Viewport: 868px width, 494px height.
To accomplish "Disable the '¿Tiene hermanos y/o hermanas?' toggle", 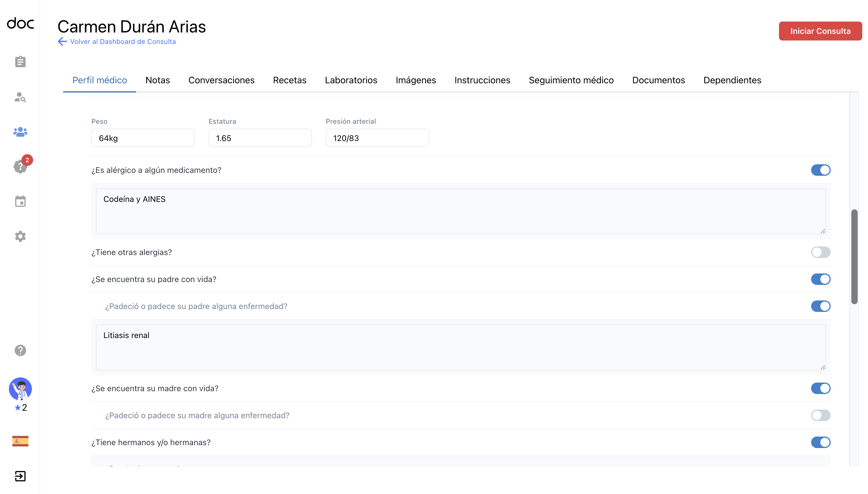I will pos(821,442).
